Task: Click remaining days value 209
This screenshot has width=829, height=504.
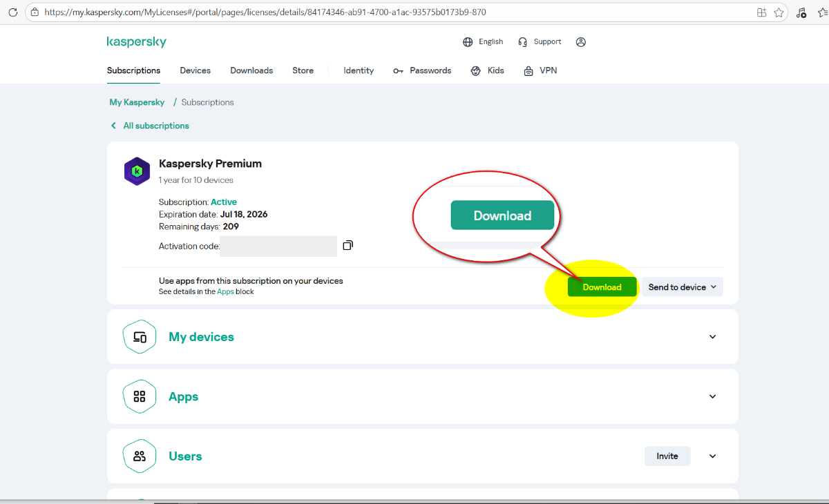Action: (x=231, y=226)
